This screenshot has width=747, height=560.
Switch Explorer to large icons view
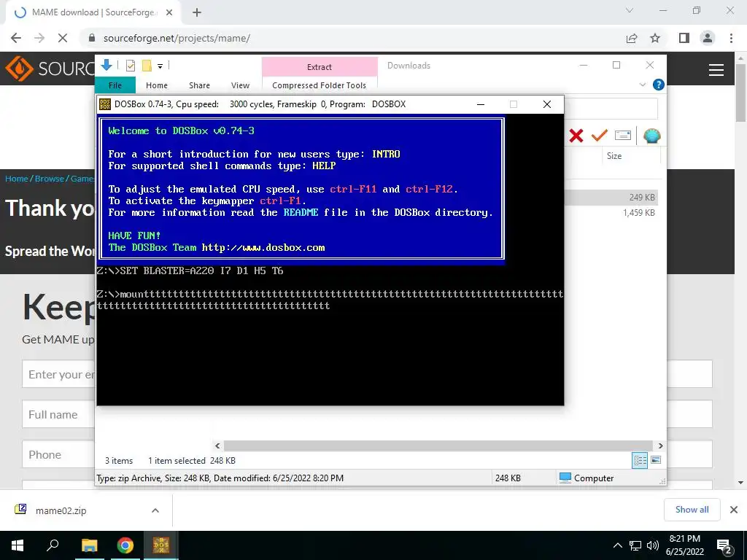point(656,460)
